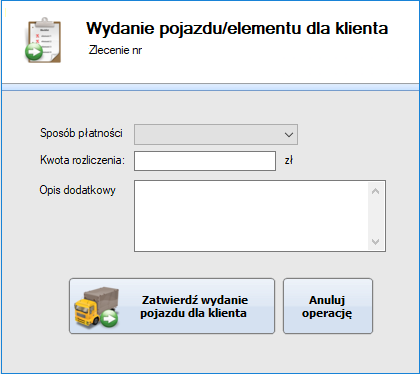Select the Sposób płatności combo box

(x=216, y=135)
